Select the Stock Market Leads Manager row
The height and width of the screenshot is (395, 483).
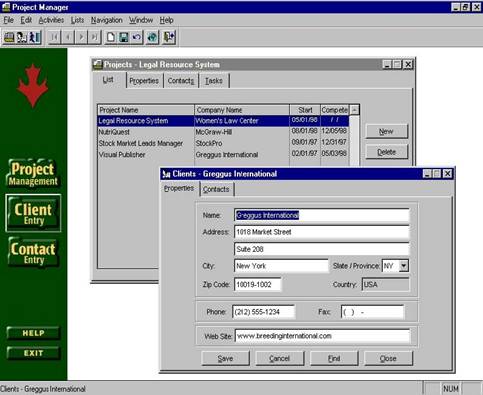pos(223,143)
